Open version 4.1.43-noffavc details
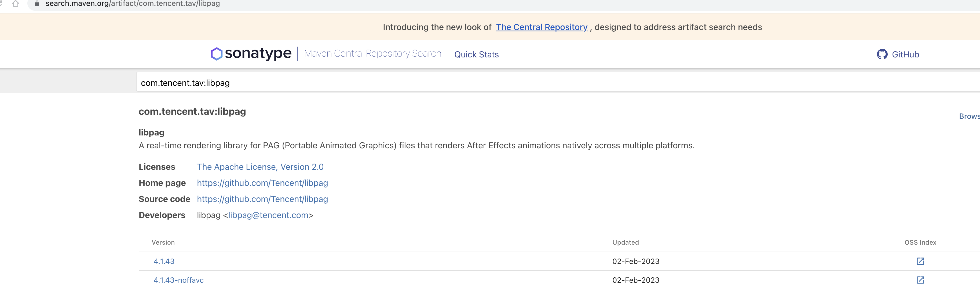This screenshot has width=980, height=287. (178, 280)
